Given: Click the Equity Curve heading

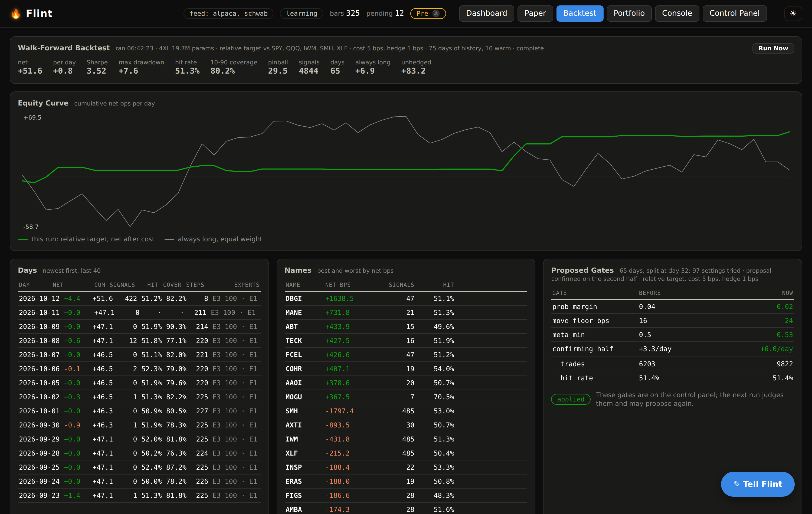Looking at the screenshot, I should [x=43, y=103].
